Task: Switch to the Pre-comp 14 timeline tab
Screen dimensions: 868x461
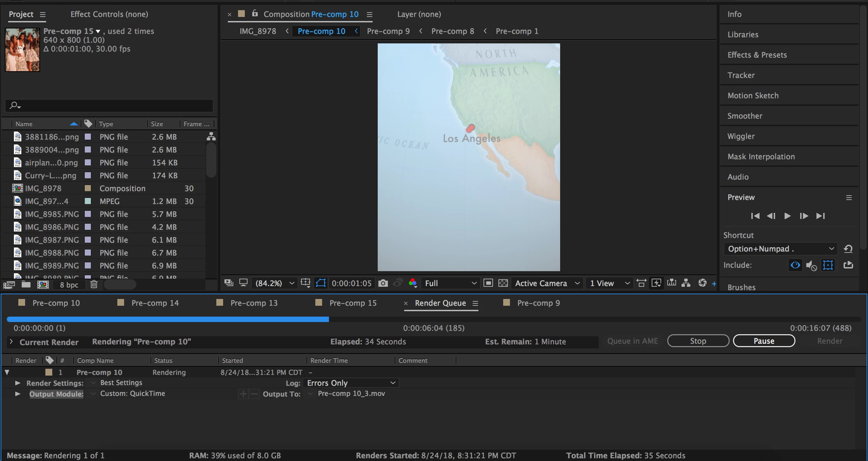Action: click(155, 303)
